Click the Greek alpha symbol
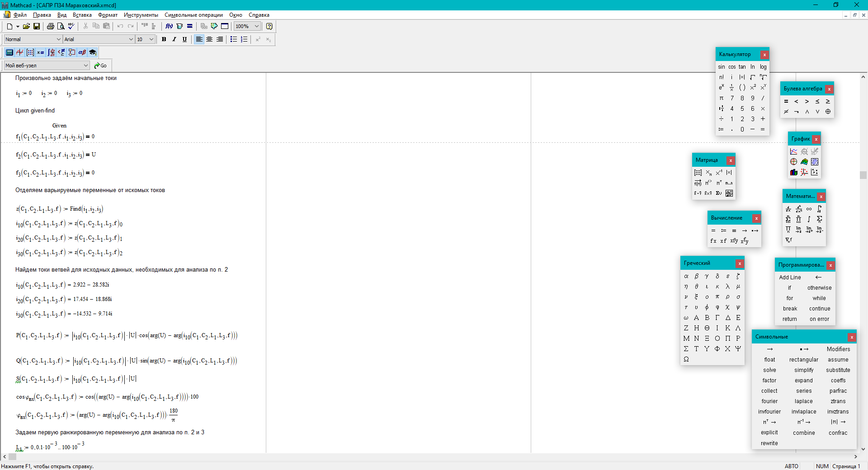 (x=686, y=276)
